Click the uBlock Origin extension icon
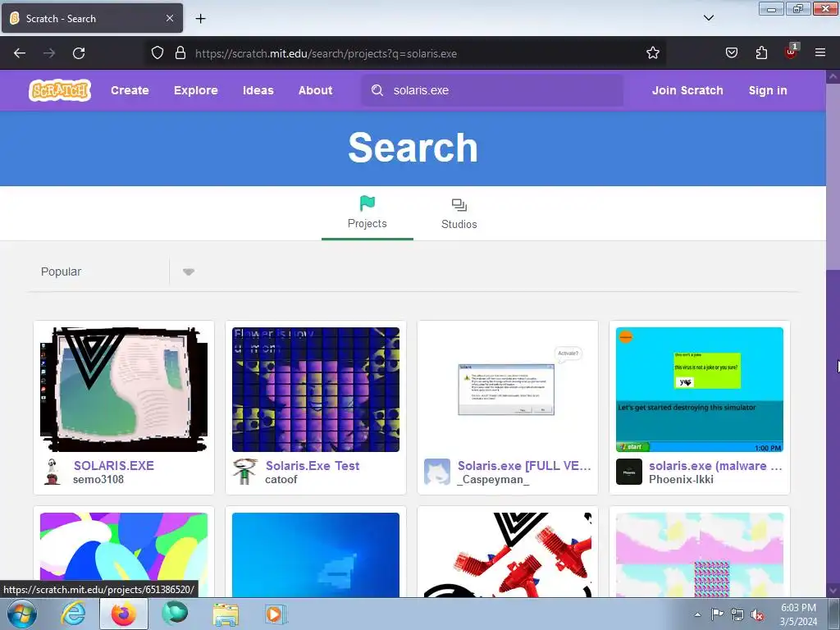Screen dimensions: 840x630 tap(791, 52)
